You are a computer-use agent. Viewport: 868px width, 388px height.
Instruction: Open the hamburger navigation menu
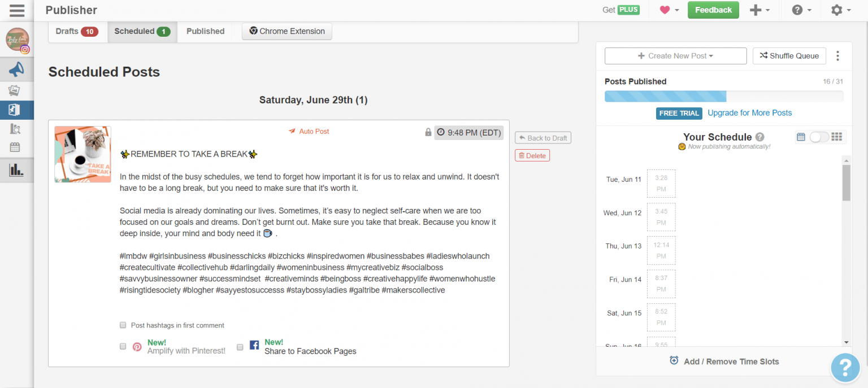pyautogui.click(x=17, y=10)
